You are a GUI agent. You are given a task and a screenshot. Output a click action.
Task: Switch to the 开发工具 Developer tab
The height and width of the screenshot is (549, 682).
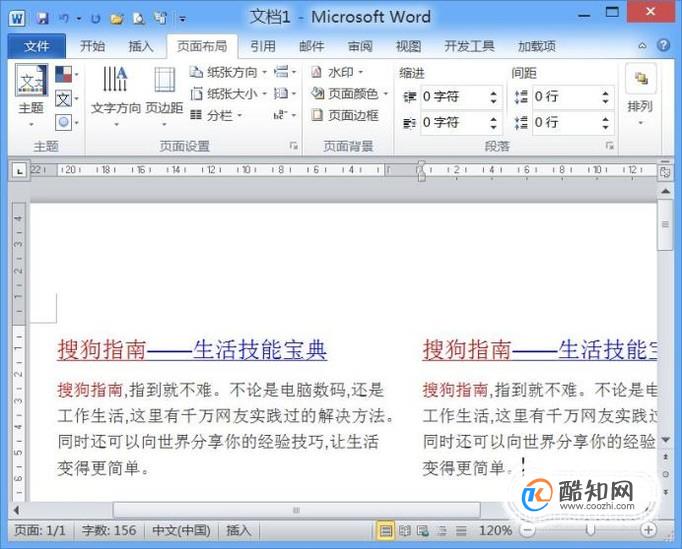click(469, 46)
